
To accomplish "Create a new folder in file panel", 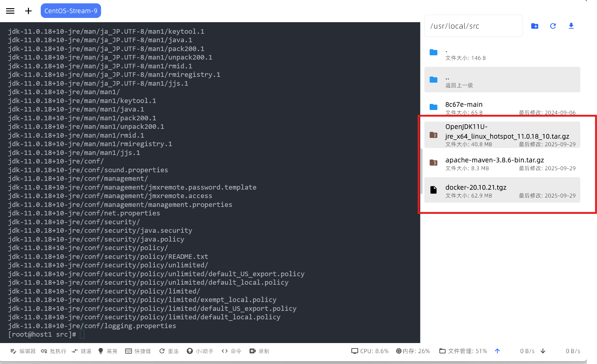I will [535, 26].
